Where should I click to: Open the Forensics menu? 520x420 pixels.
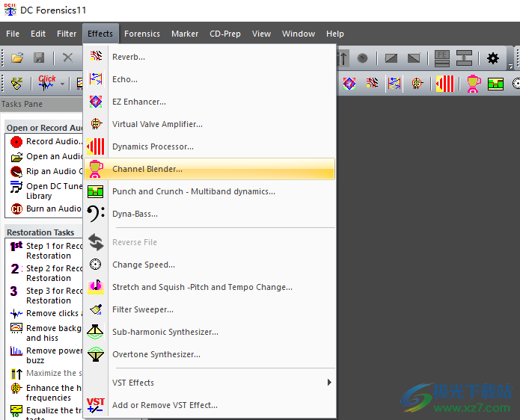[x=141, y=34]
